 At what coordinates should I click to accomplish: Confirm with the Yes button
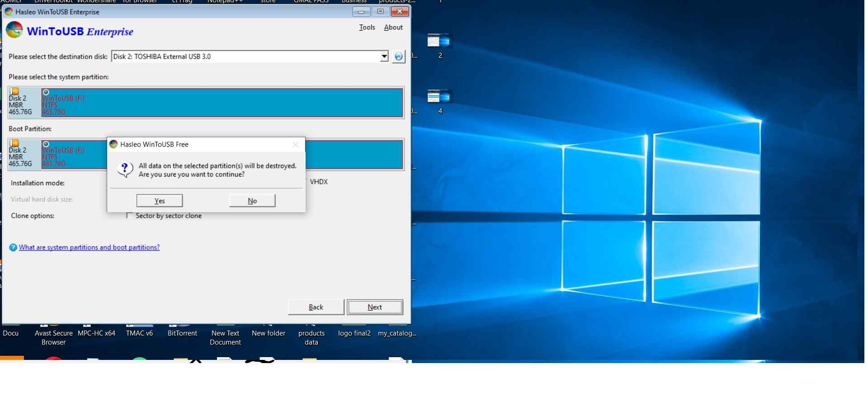tap(160, 200)
